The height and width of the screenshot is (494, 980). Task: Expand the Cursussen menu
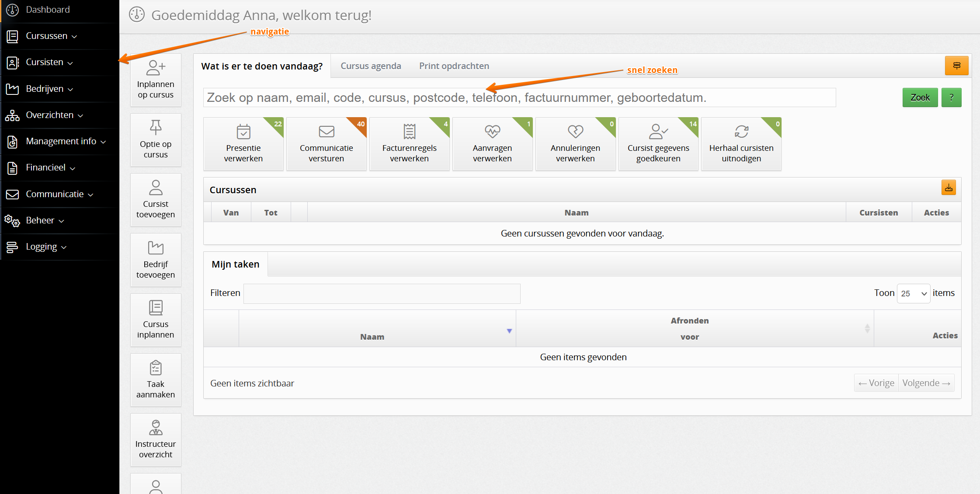(x=52, y=36)
